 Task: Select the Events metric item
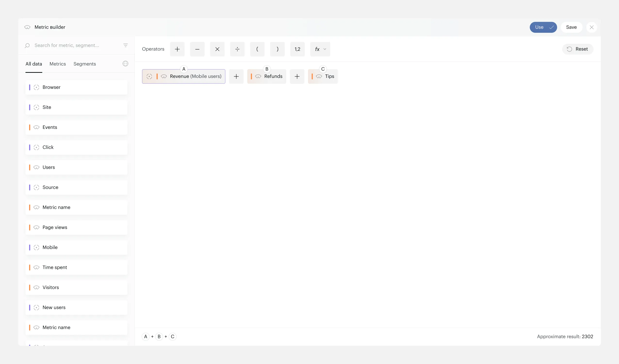(x=76, y=127)
